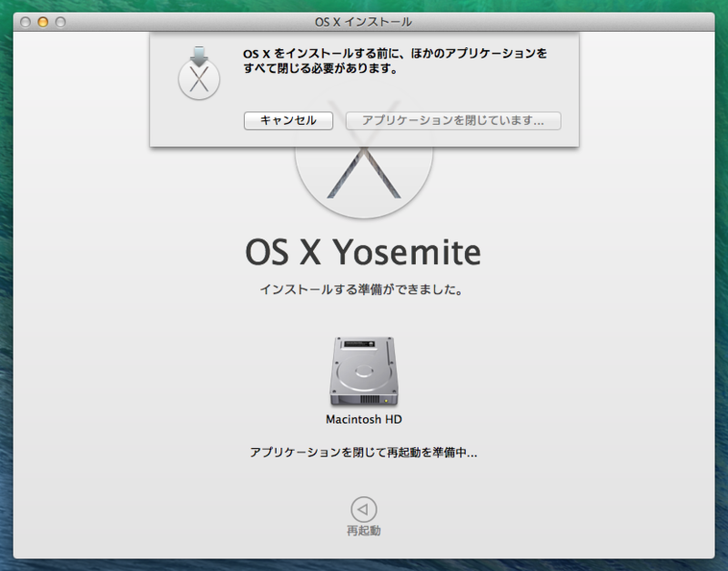Select the Macintosh HD drive icon
This screenshot has width=728, height=571.
tap(363, 372)
